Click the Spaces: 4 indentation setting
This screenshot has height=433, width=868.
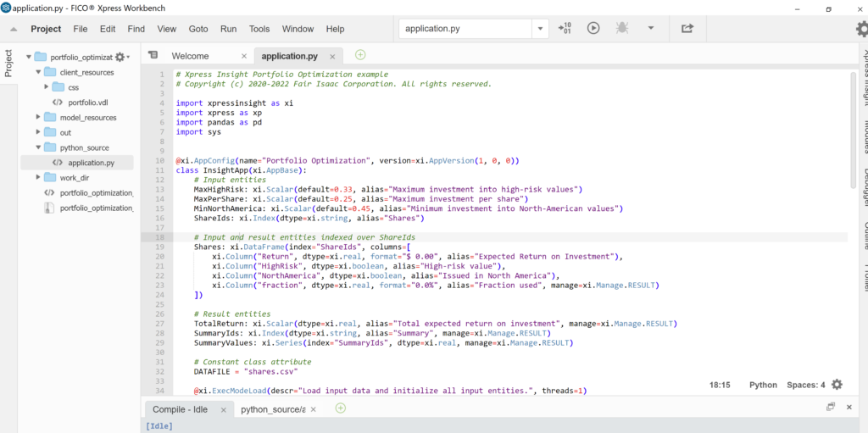(x=805, y=385)
